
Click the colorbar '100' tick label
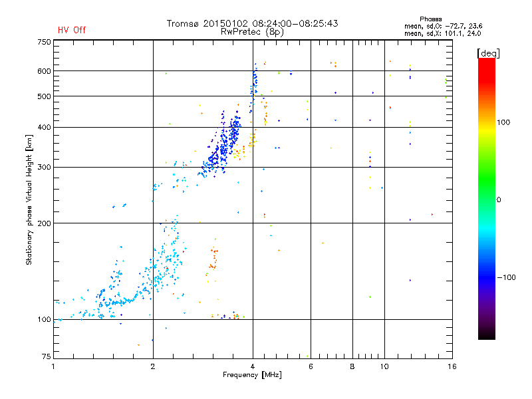[x=503, y=122]
